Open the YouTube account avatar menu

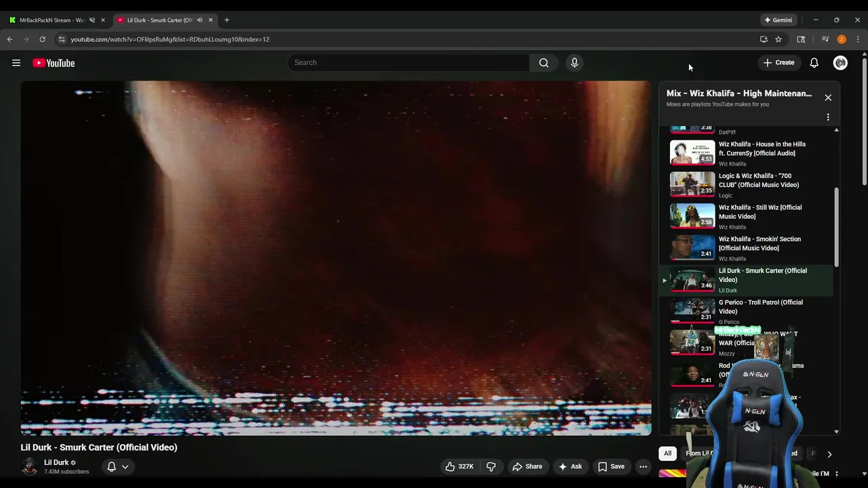click(840, 62)
